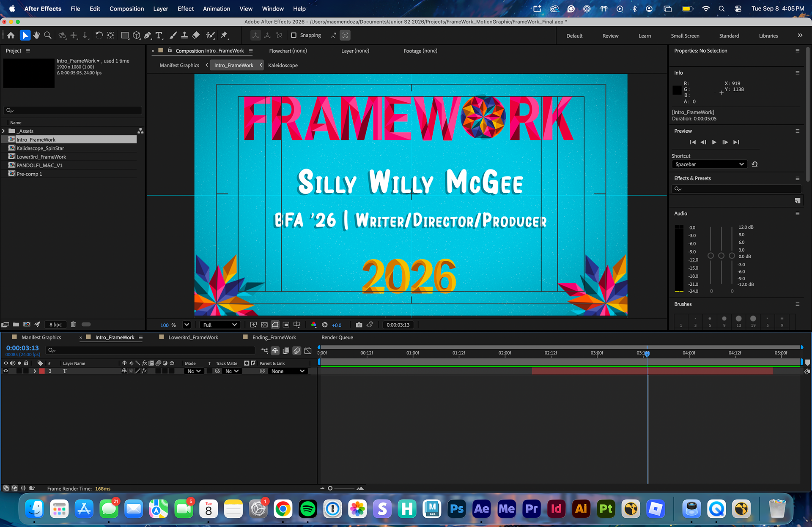Toggle hide shy layers switch in timeline

(275, 350)
